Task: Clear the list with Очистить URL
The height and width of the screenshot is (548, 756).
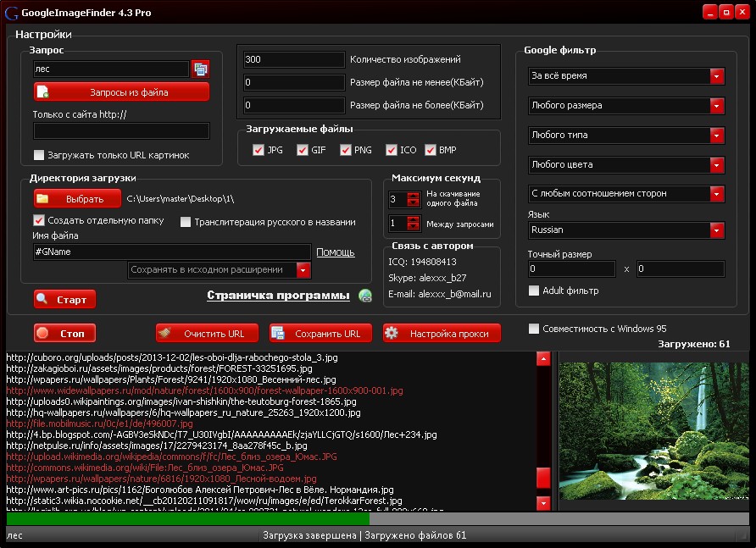Action: coord(207,333)
